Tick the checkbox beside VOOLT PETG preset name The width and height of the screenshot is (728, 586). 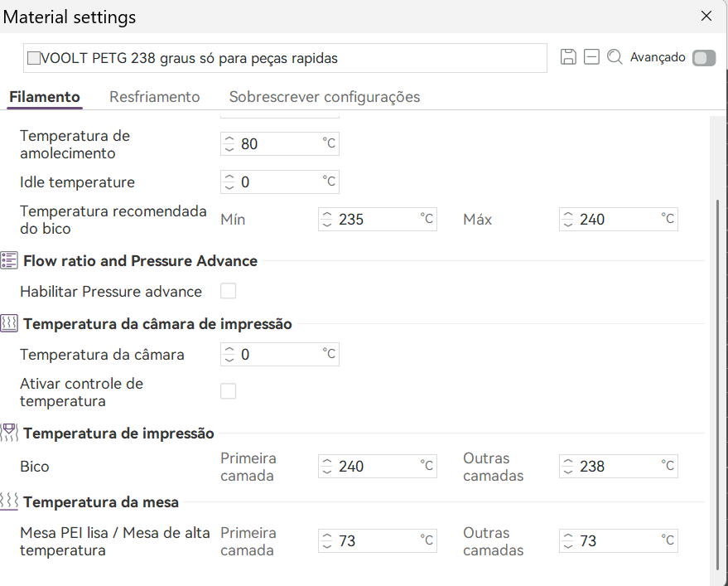click(x=34, y=58)
